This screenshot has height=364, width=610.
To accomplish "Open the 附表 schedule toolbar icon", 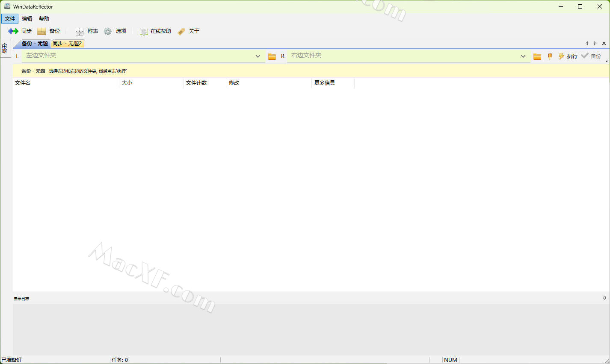I will [x=80, y=31].
